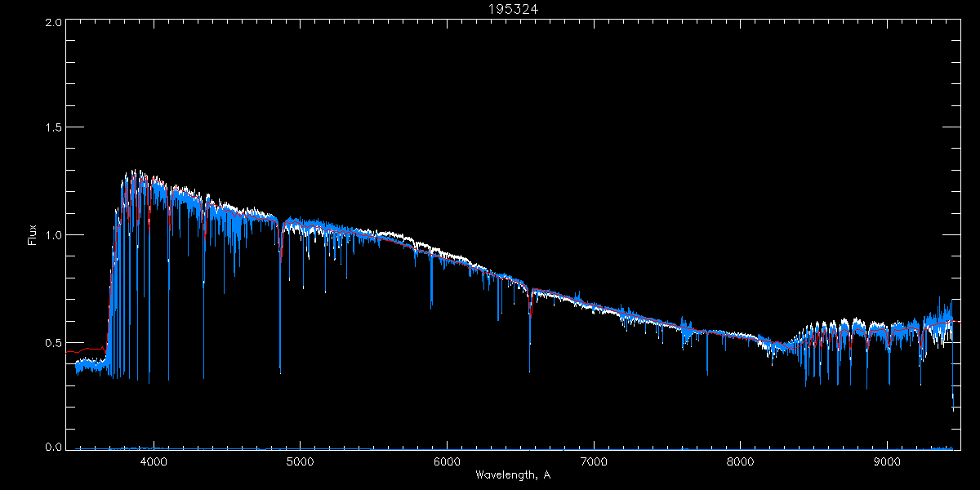Image resolution: width=980 pixels, height=490 pixels.
Task: Click the 7000 wavelength tick label
Action: click(x=594, y=461)
